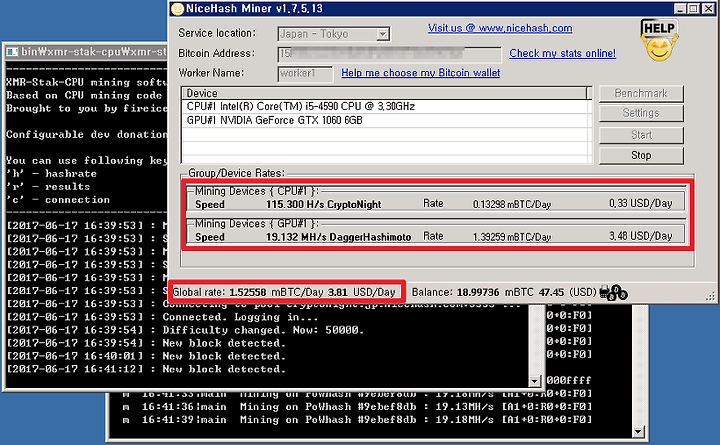
Task: Click the 16:41:12 'New block detected.' line
Action: (x=146, y=369)
